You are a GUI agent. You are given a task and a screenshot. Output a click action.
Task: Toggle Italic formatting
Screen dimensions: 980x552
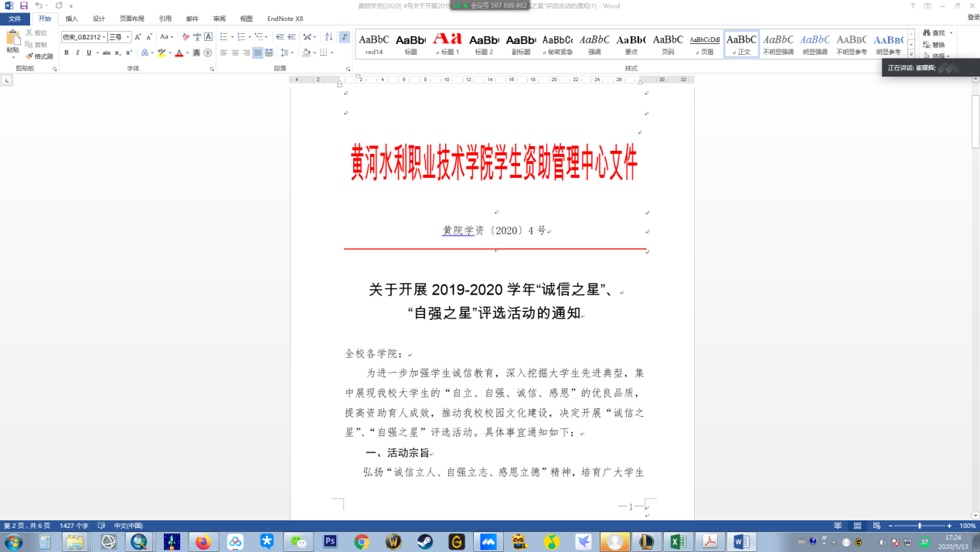77,53
